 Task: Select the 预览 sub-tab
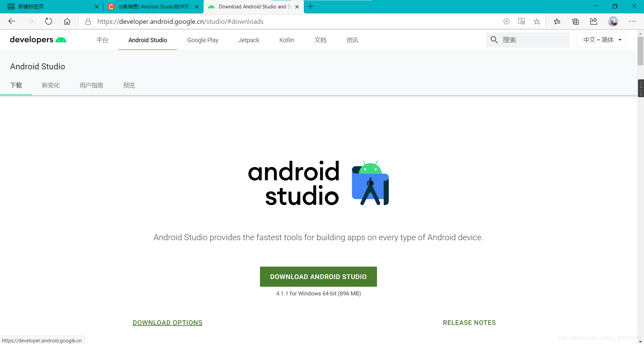pyautogui.click(x=129, y=85)
